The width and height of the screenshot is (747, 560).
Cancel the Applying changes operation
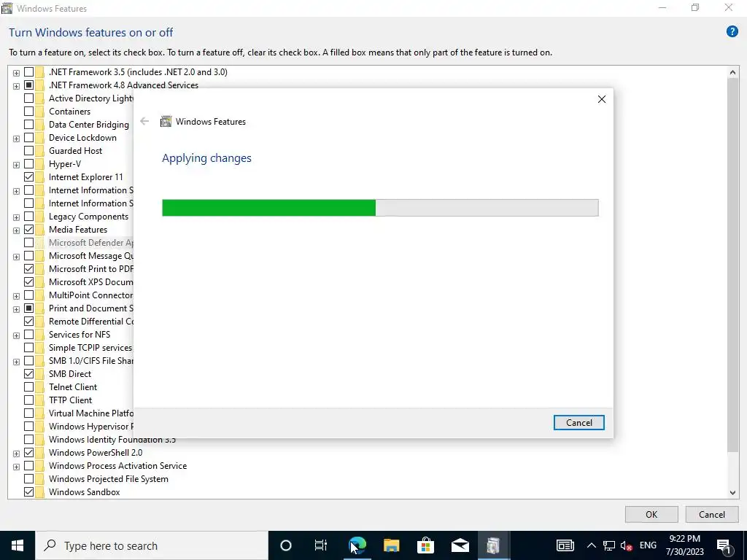click(578, 422)
